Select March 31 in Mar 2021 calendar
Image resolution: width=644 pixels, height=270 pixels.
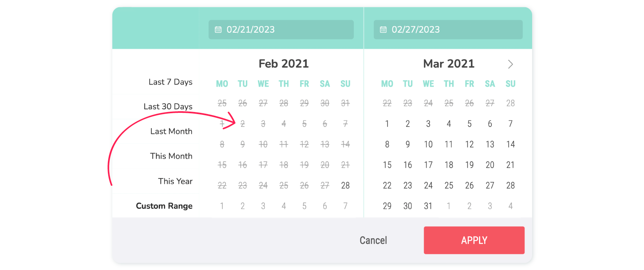click(x=428, y=206)
